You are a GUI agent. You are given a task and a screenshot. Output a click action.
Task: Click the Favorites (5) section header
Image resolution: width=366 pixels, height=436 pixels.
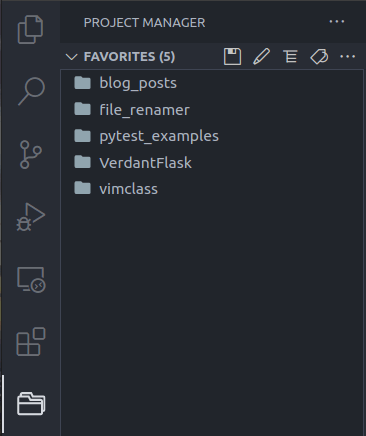click(x=129, y=57)
